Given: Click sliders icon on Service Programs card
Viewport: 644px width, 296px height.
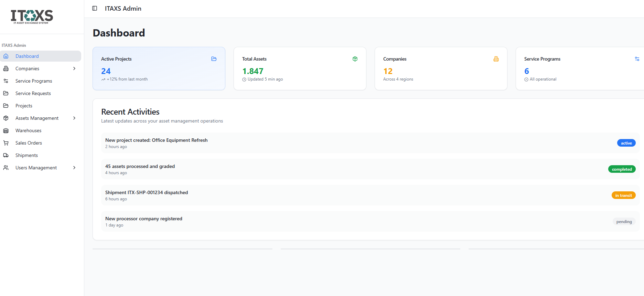Looking at the screenshot, I should (637, 59).
